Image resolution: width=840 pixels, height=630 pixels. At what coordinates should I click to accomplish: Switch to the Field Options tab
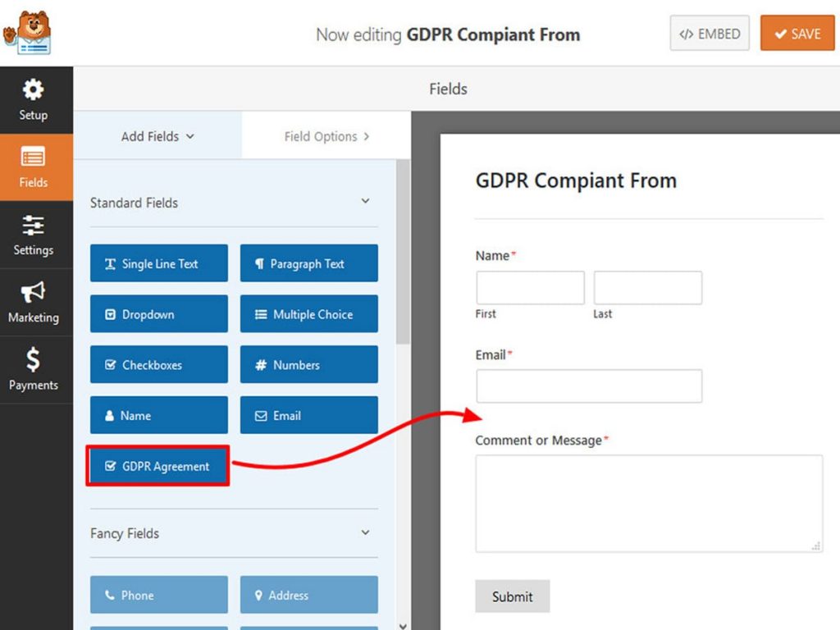click(326, 136)
